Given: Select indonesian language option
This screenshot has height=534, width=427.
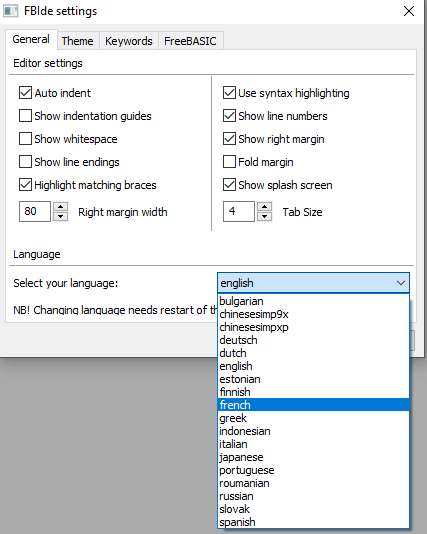Looking at the screenshot, I should click(313, 431).
